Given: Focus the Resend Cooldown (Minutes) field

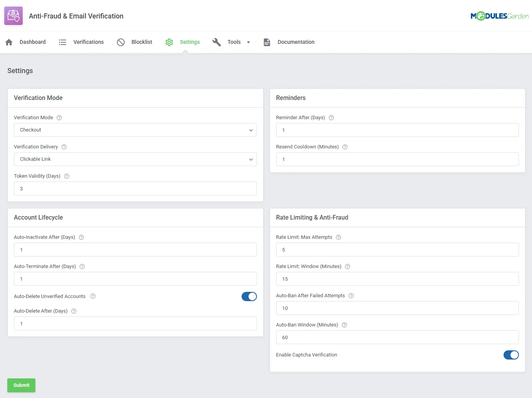Looking at the screenshot, I should point(397,159).
